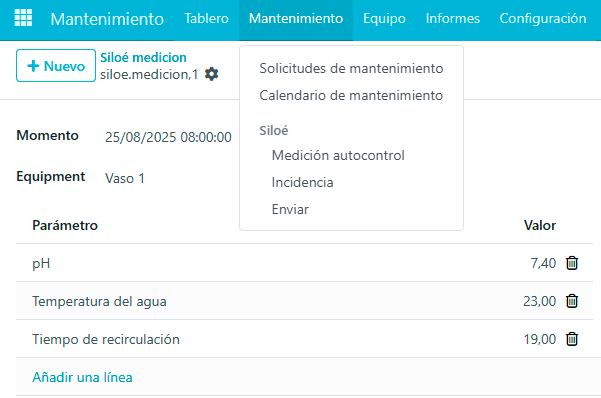Click the gear actions icon beside siloe.medicion,1
Screen dimensions: 601x398
[x=212, y=74]
